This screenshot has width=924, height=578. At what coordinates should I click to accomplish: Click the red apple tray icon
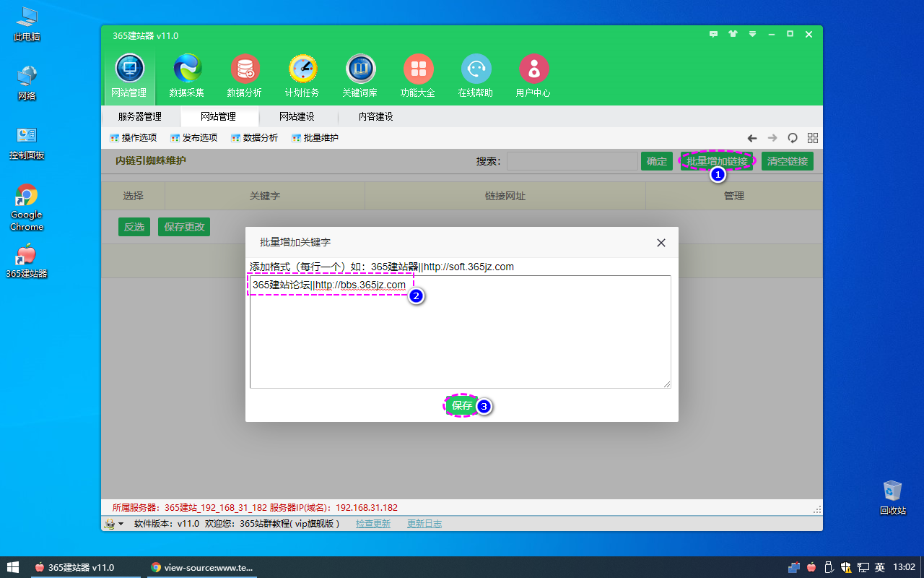(811, 567)
